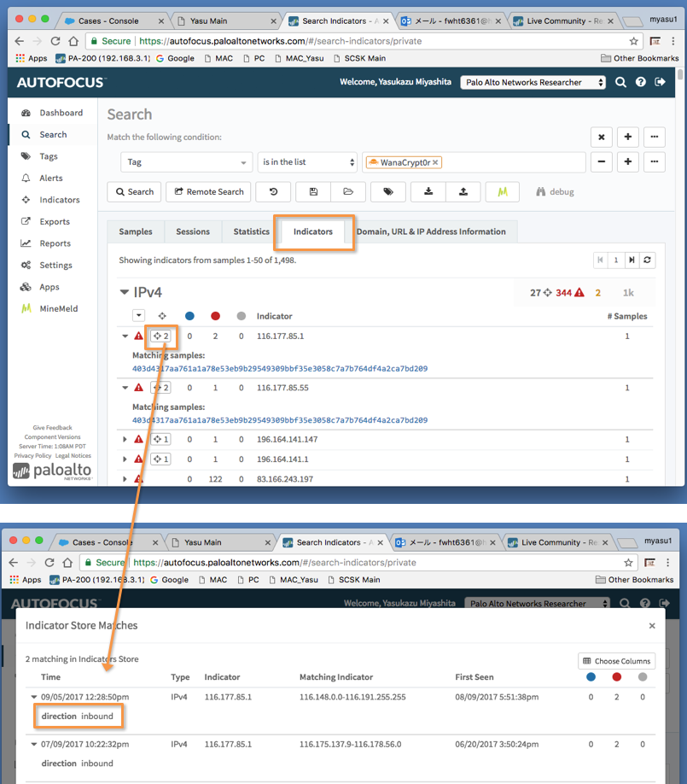Click the tag results icon button

pyautogui.click(x=388, y=191)
